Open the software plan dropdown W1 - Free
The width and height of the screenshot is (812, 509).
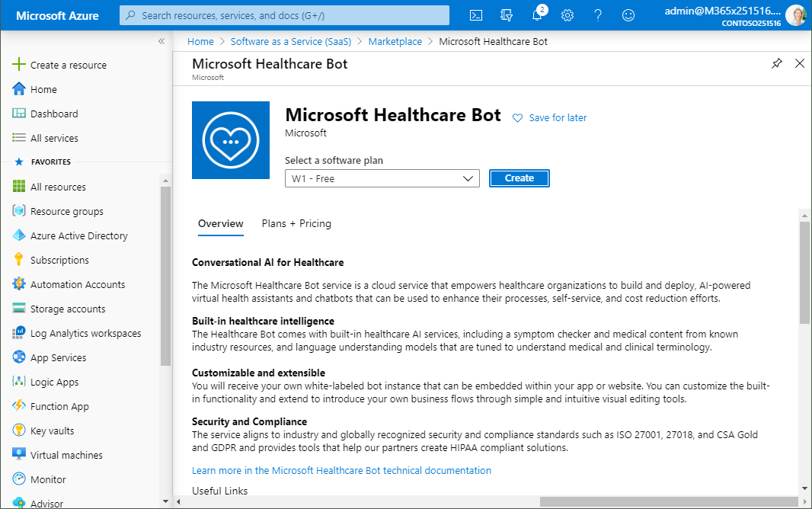[x=382, y=178]
